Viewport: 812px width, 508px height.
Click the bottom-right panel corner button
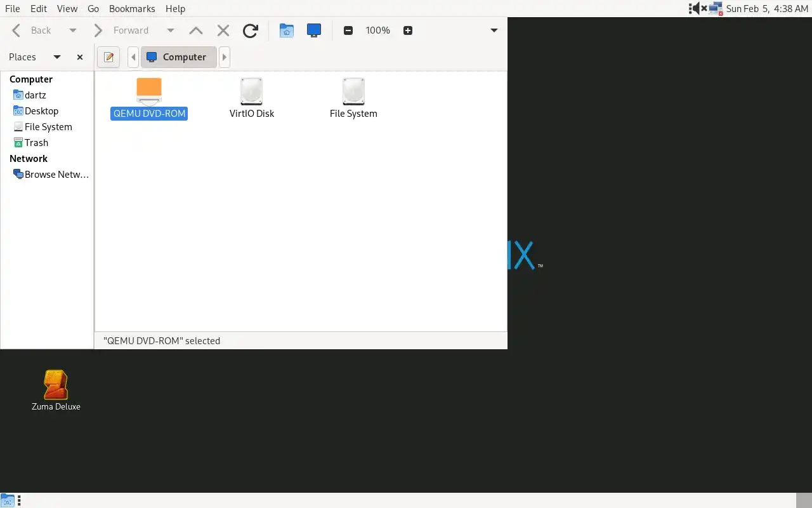(804, 500)
